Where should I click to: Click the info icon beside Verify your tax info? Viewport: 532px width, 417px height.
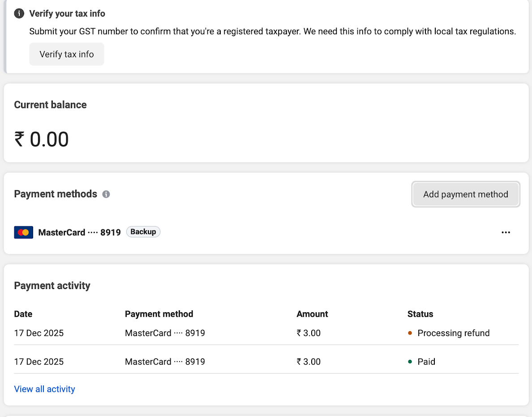click(x=19, y=13)
